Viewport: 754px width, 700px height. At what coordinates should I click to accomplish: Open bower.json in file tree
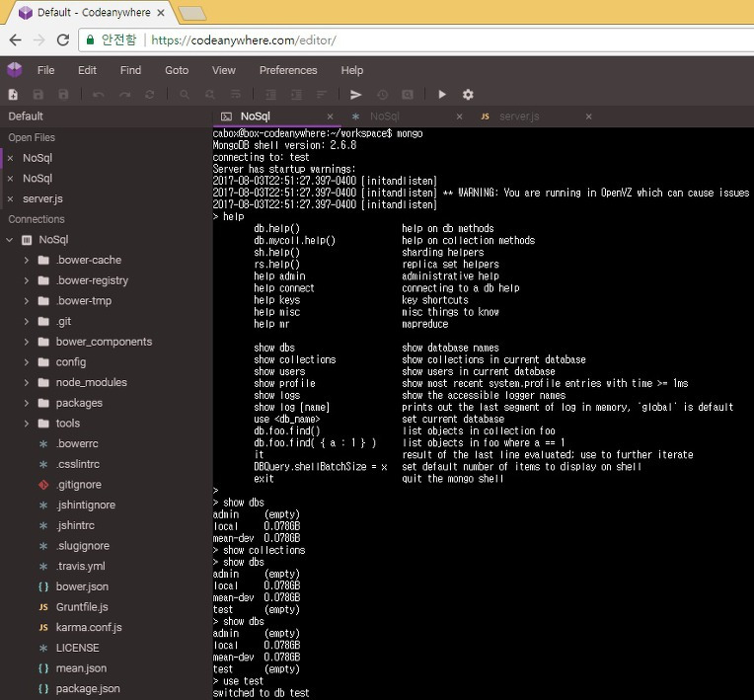tap(82, 586)
